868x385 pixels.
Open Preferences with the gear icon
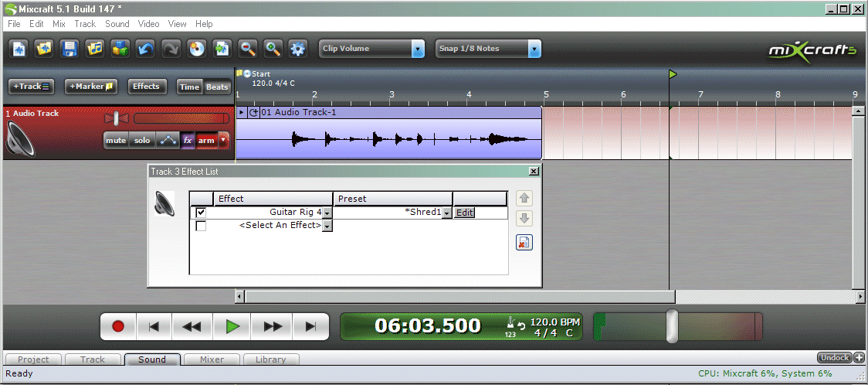coord(298,49)
